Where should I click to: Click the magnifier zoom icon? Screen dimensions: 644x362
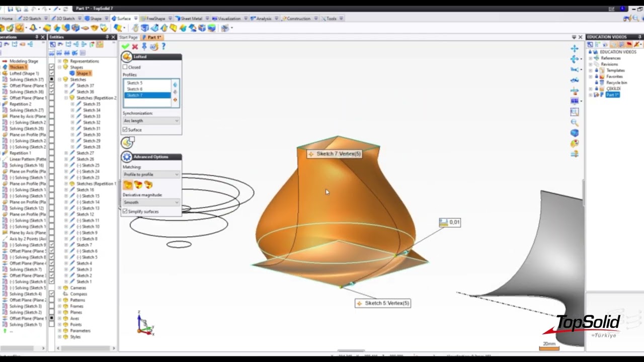574,122
